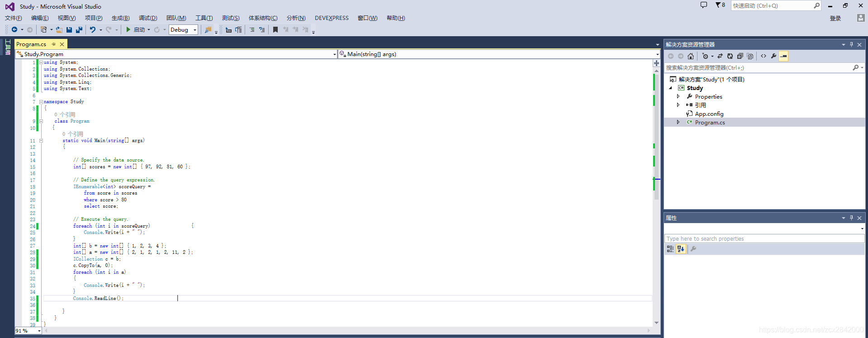The image size is (868, 338).
Task: Collapse the class Program outlining block
Action: 41,121
